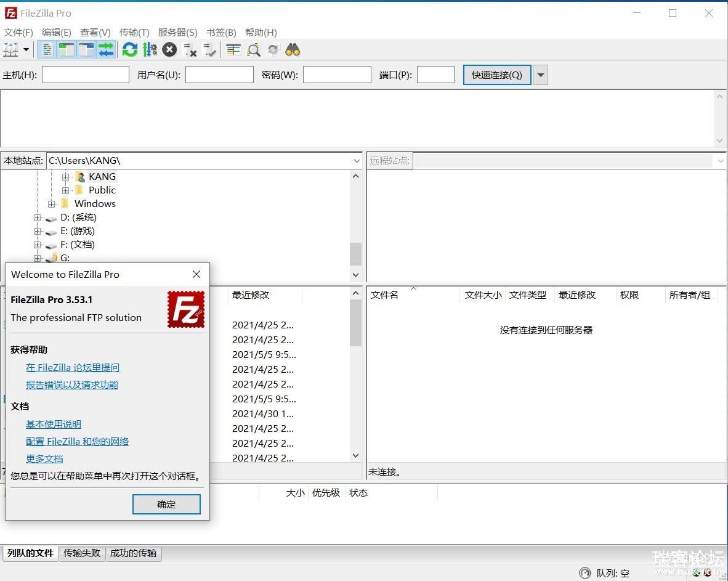Expand the F: (文档) drive node
Image resolution: width=728 pixels, height=581 pixels.
tap(37, 244)
